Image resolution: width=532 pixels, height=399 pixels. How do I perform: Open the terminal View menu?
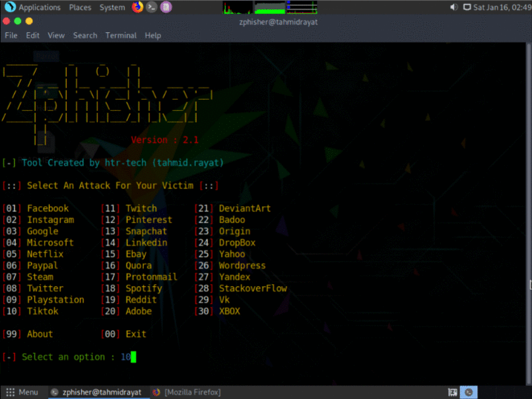coord(56,35)
